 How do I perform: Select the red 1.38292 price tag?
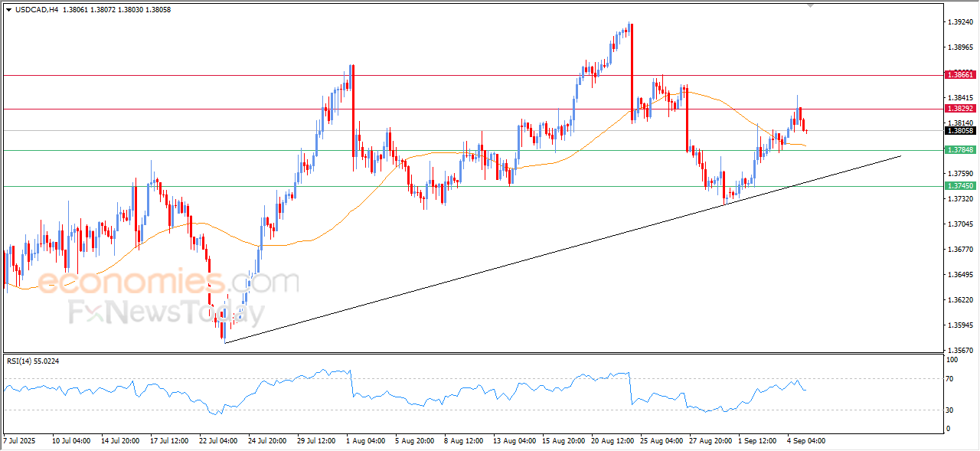[x=960, y=109]
